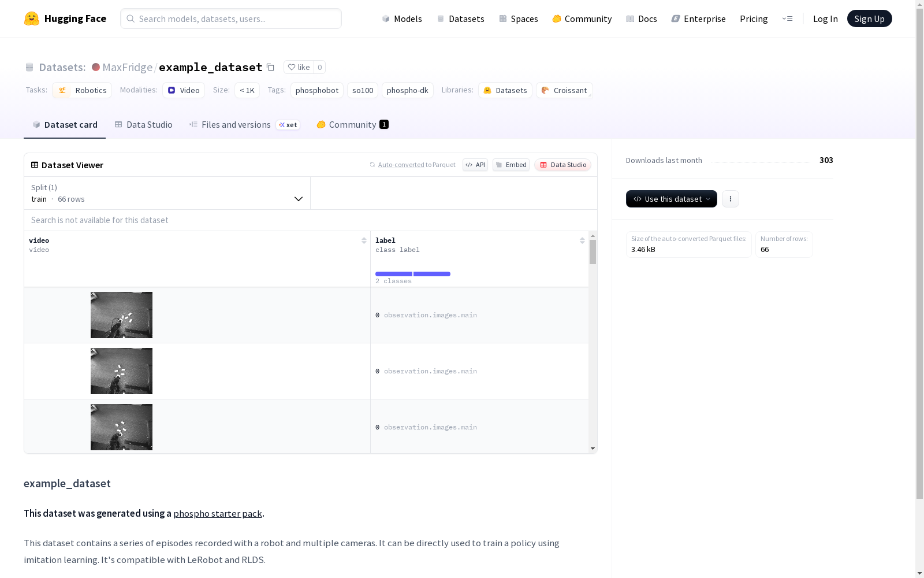
Task: Click the Embed button in Dataset Viewer
Action: (511, 165)
